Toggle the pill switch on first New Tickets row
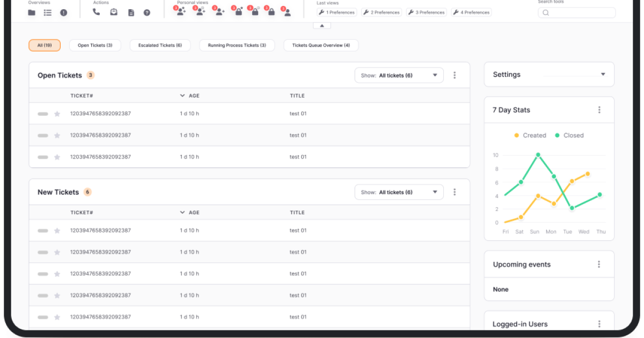The height and width of the screenshot is (338, 644). point(43,231)
